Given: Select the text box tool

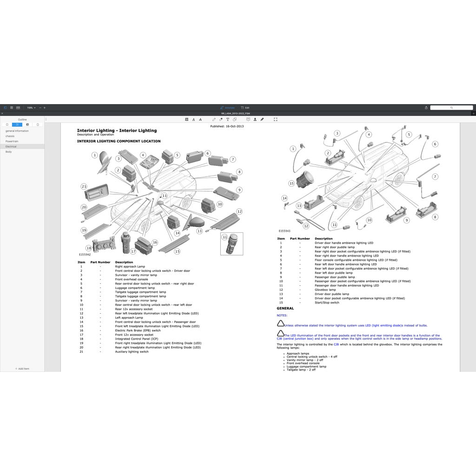Looking at the screenshot, I should pyautogui.click(x=228, y=119).
